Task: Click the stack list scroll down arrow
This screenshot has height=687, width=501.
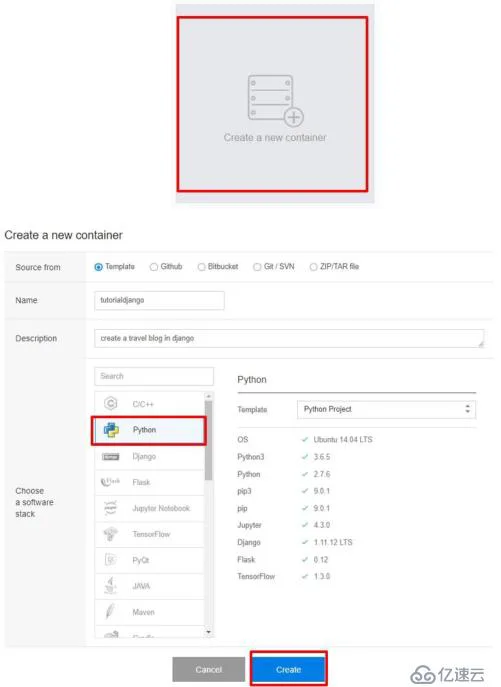Action: click(x=209, y=632)
